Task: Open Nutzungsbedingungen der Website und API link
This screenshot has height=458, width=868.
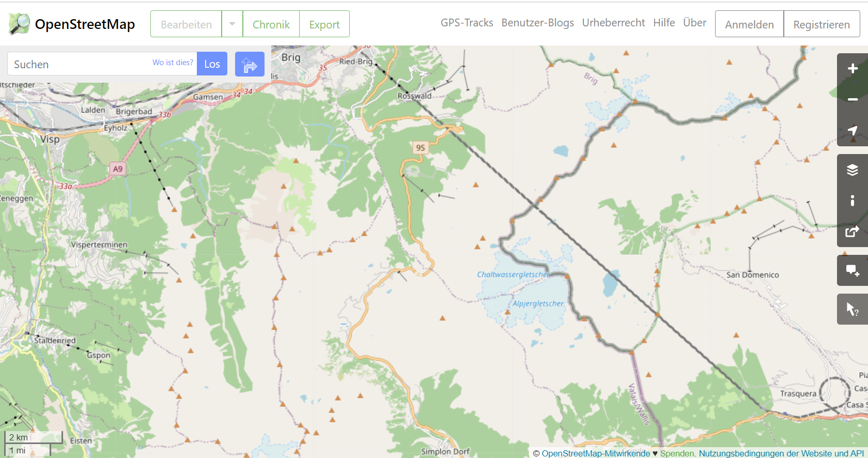Action: coord(781,453)
